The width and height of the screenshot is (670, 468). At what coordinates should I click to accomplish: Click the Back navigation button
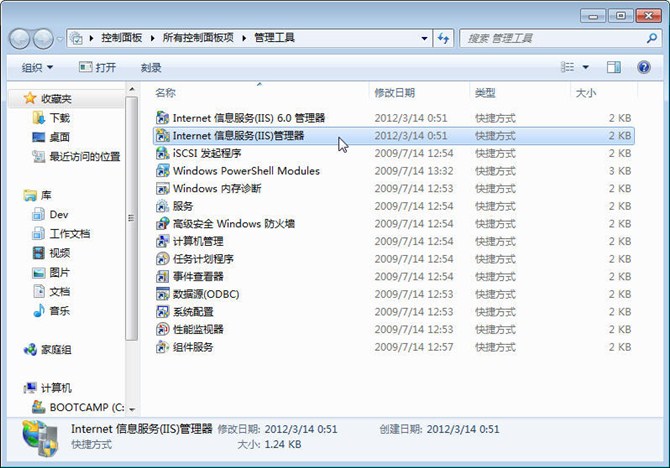20,39
